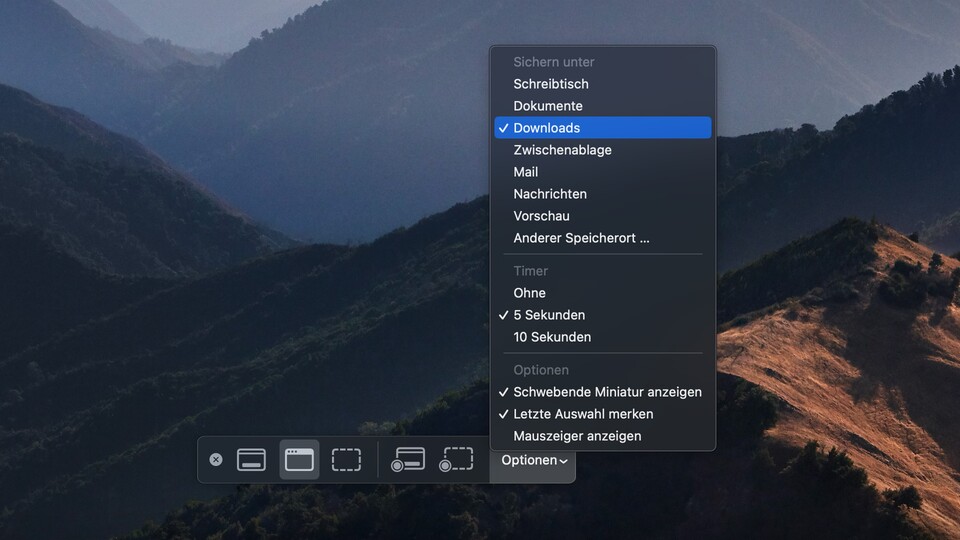Open the Optionen dropdown
This screenshot has height=540, width=960.
tap(534, 460)
